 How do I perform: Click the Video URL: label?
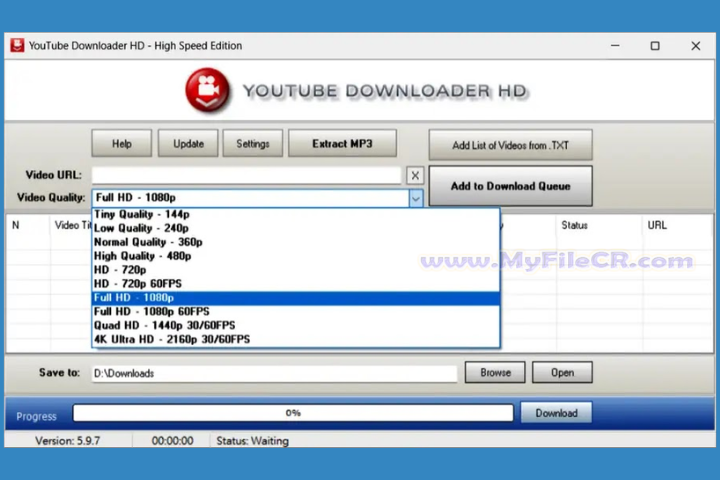tap(54, 175)
